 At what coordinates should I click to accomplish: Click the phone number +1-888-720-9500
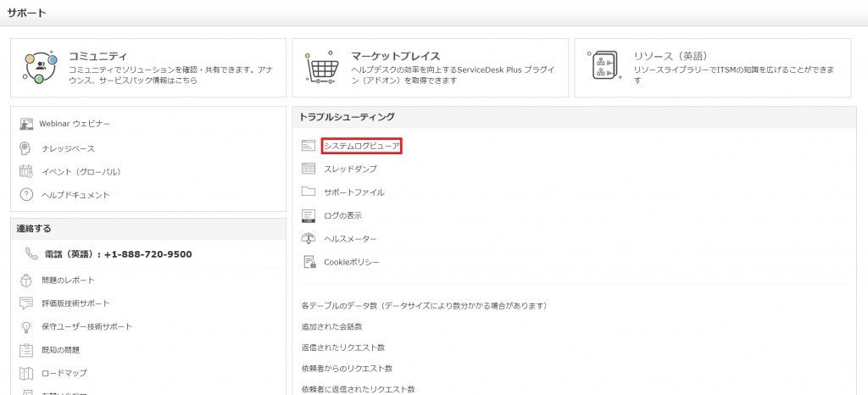point(147,254)
